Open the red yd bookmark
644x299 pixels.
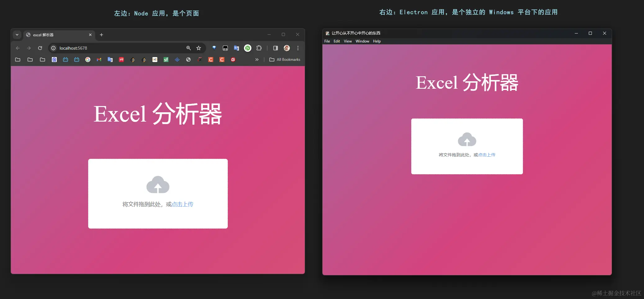121,60
